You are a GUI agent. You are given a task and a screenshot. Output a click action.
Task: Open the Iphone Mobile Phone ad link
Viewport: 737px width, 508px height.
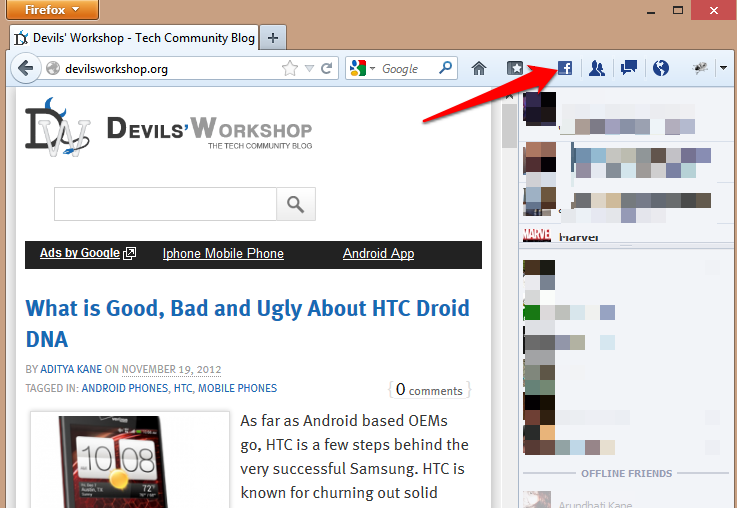(x=223, y=254)
